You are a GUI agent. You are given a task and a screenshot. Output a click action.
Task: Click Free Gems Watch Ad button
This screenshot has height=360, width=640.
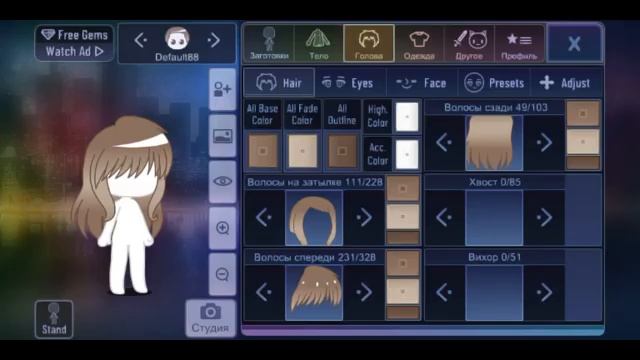coord(74,43)
